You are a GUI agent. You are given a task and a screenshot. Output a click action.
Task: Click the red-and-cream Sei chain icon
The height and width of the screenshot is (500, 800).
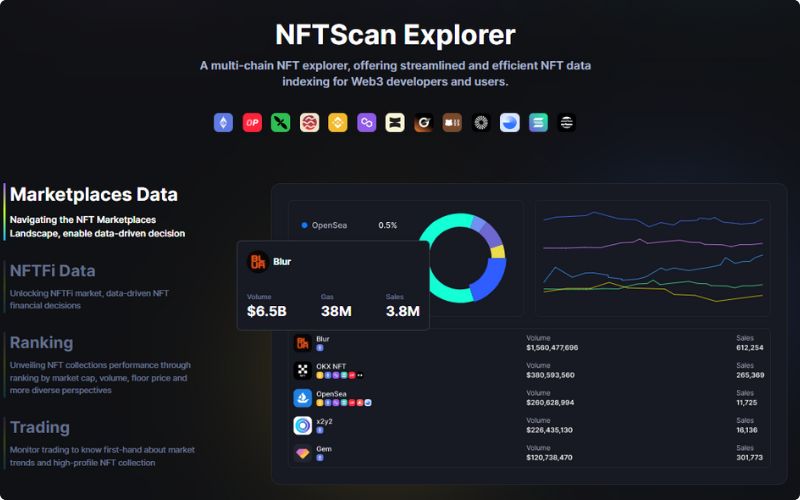[x=309, y=122]
